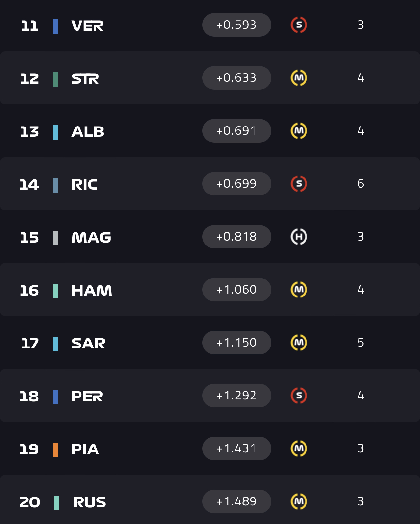Click the +1.431 gap pill for PIA
The image size is (420, 524).
236,448
